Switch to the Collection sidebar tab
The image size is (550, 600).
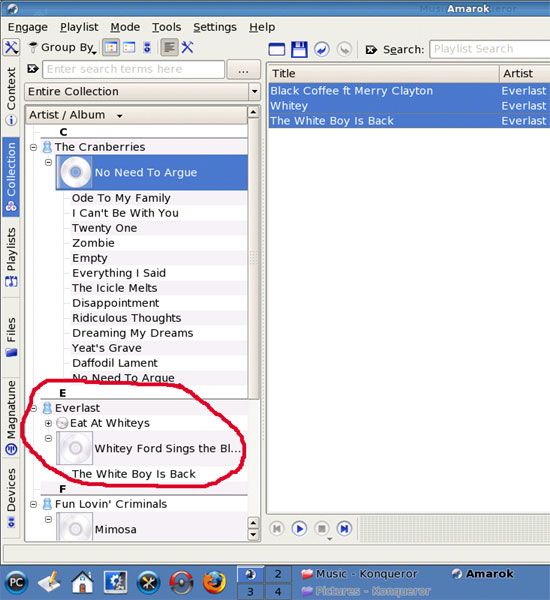coord(11,177)
